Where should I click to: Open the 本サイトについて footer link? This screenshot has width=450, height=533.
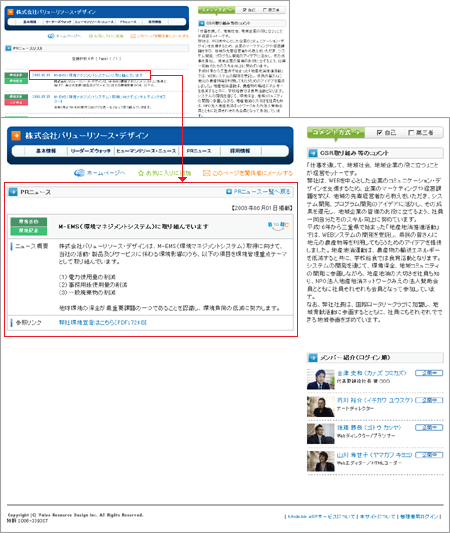(x=378, y=517)
